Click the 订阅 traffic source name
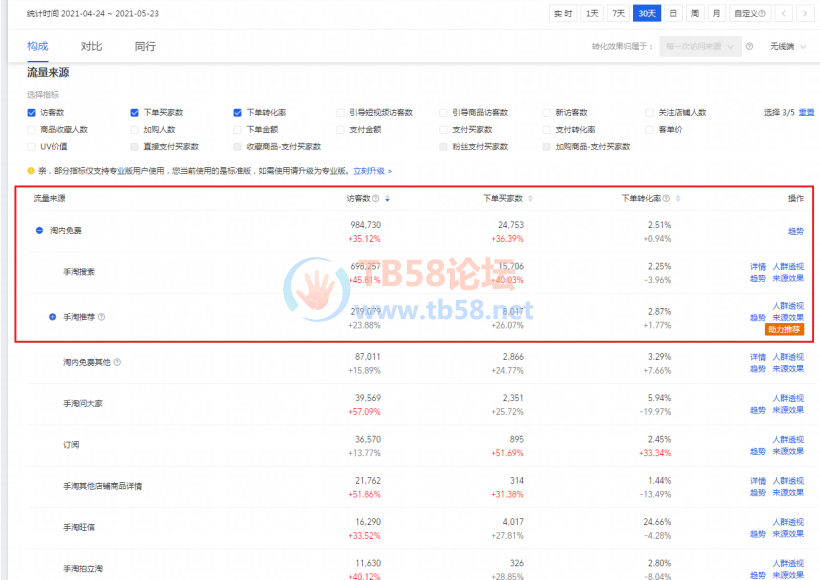The width and height of the screenshot is (820, 580). pyautogui.click(x=71, y=445)
